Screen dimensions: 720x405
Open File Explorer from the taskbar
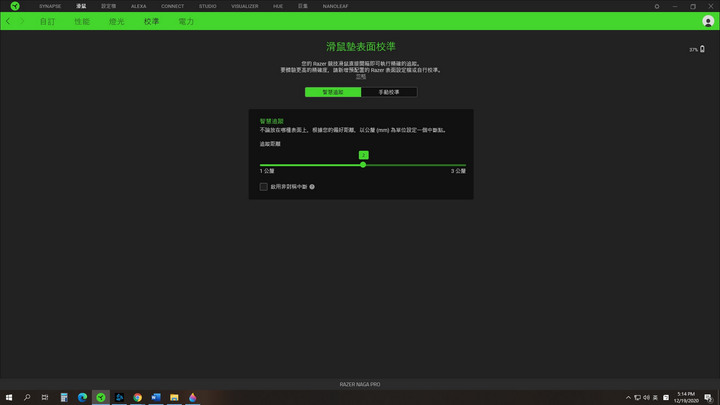tap(174, 397)
